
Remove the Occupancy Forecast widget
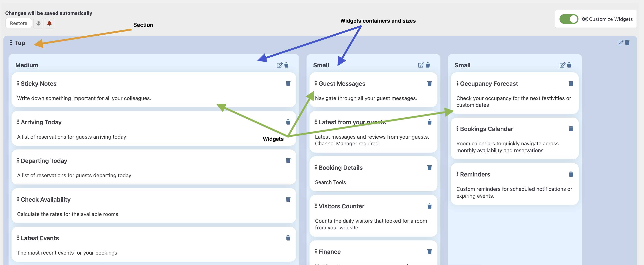[x=571, y=83]
